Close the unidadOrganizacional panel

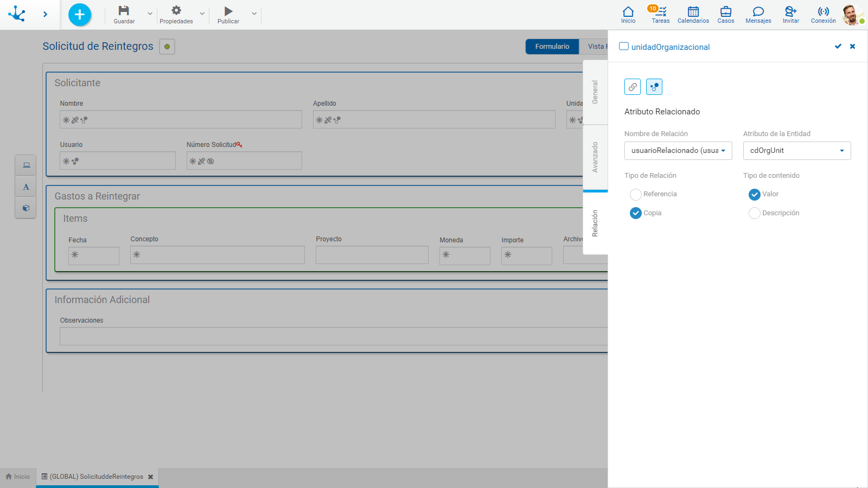click(853, 47)
